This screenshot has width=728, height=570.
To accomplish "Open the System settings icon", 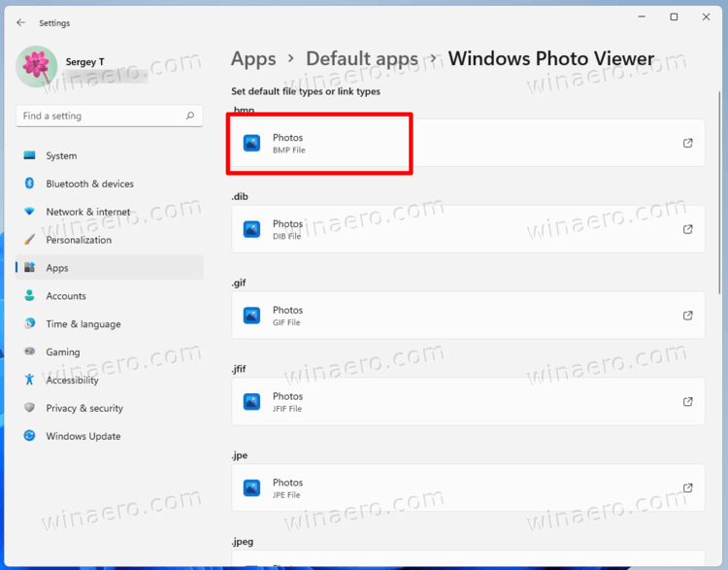I will click(29, 155).
